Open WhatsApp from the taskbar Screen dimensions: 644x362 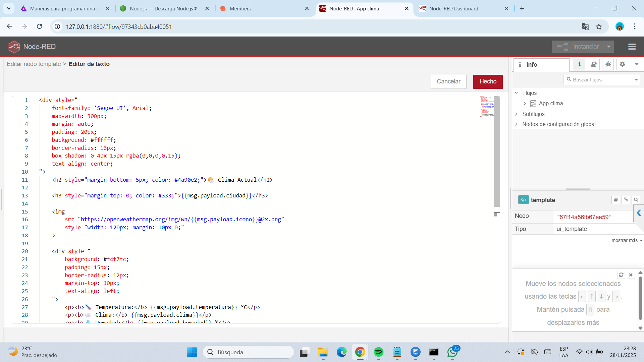[452, 352]
